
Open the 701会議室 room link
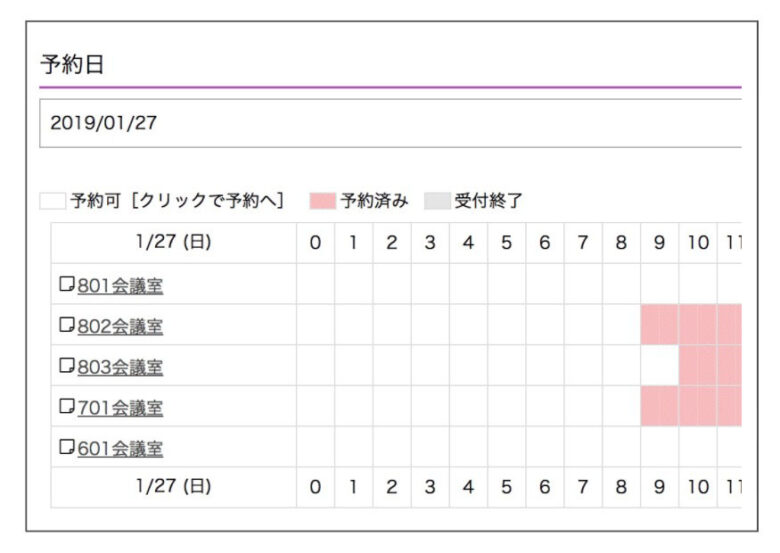click(x=120, y=408)
